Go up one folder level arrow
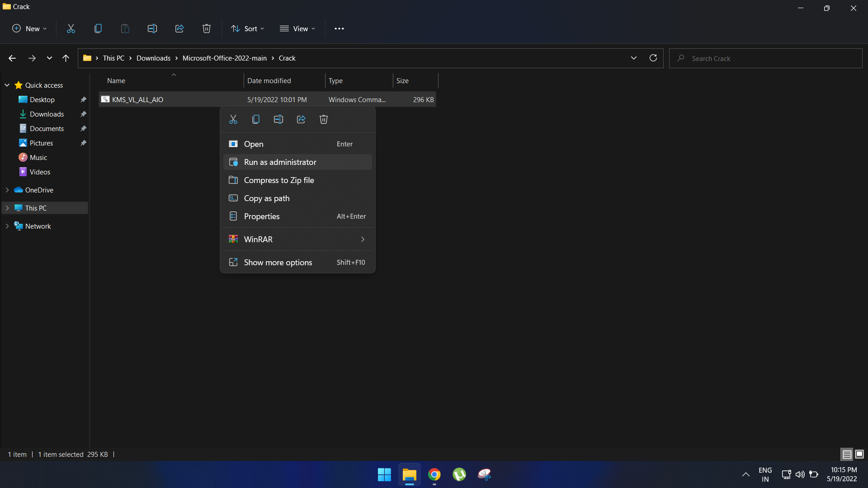The width and height of the screenshot is (868, 488). pyautogui.click(x=66, y=58)
